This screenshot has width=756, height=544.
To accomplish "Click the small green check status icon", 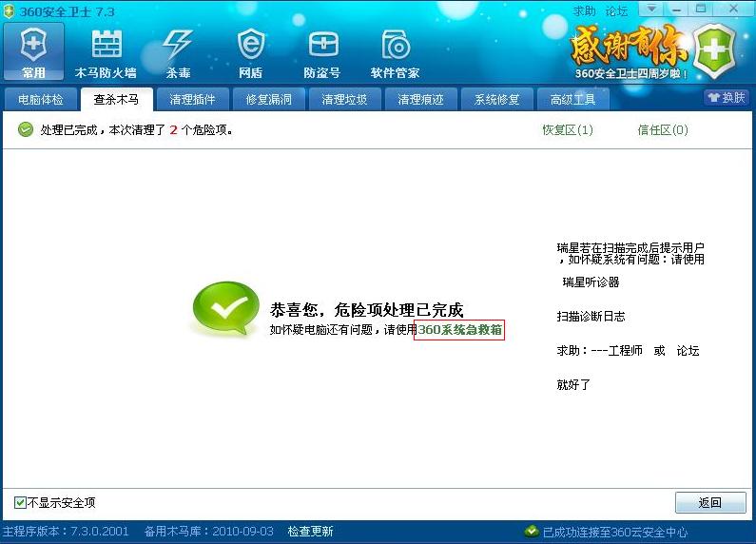I will click(26, 129).
